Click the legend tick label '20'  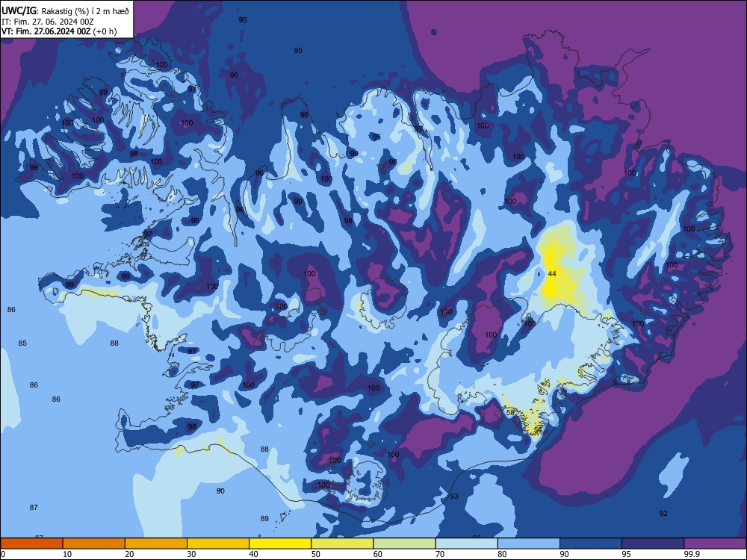coord(129,554)
